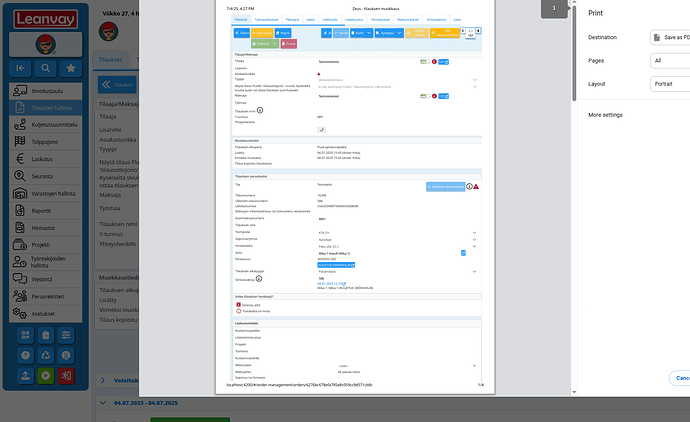Collapse sidebar with the arrow-bar icon

(20, 69)
